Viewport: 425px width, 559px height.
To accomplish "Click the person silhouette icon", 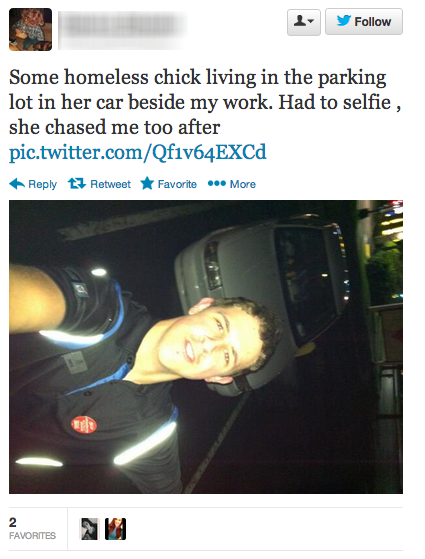I will (300, 21).
